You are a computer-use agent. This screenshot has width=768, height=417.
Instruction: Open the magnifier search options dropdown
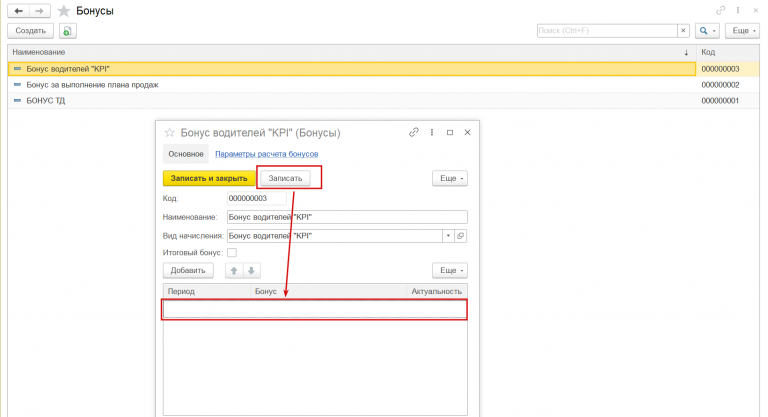(707, 30)
